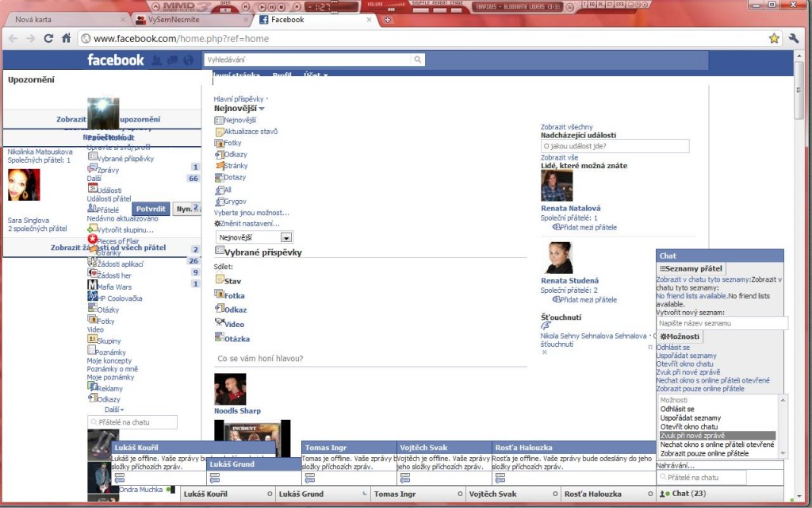Add Renata Studená as a friend

pos(586,299)
